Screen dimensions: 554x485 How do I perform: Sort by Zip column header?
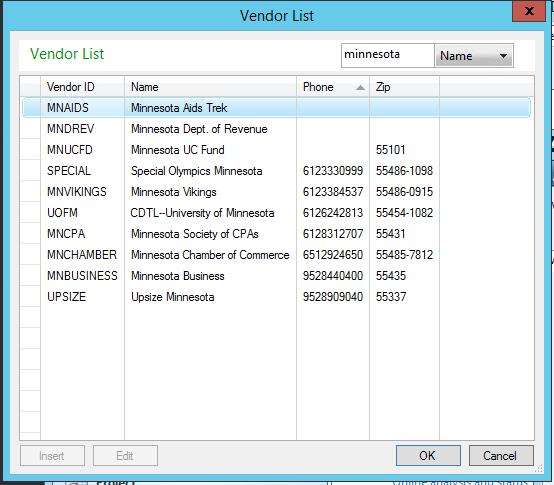(404, 87)
